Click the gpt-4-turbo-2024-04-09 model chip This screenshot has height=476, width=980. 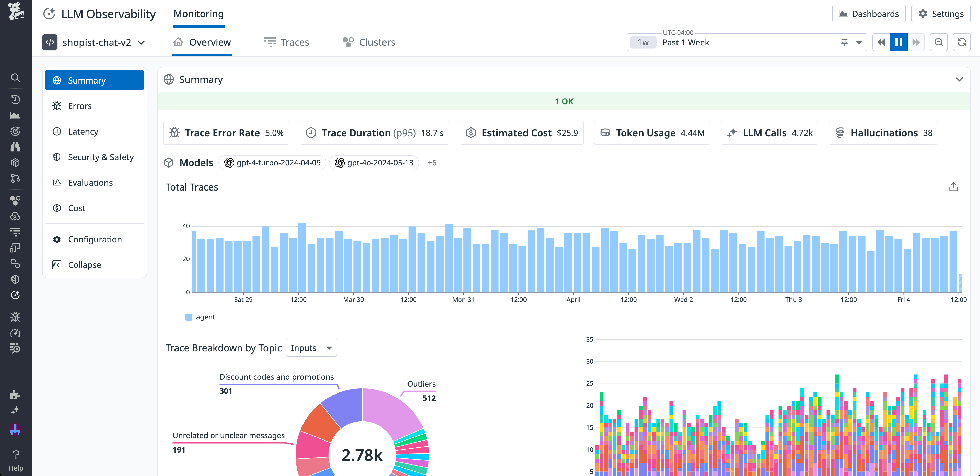click(272, 163)
